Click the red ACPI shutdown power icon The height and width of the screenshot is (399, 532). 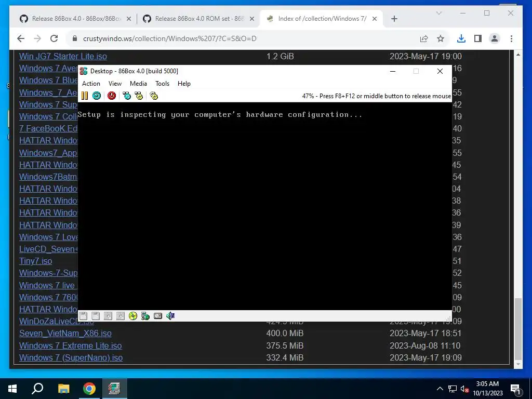click(112, 96)
